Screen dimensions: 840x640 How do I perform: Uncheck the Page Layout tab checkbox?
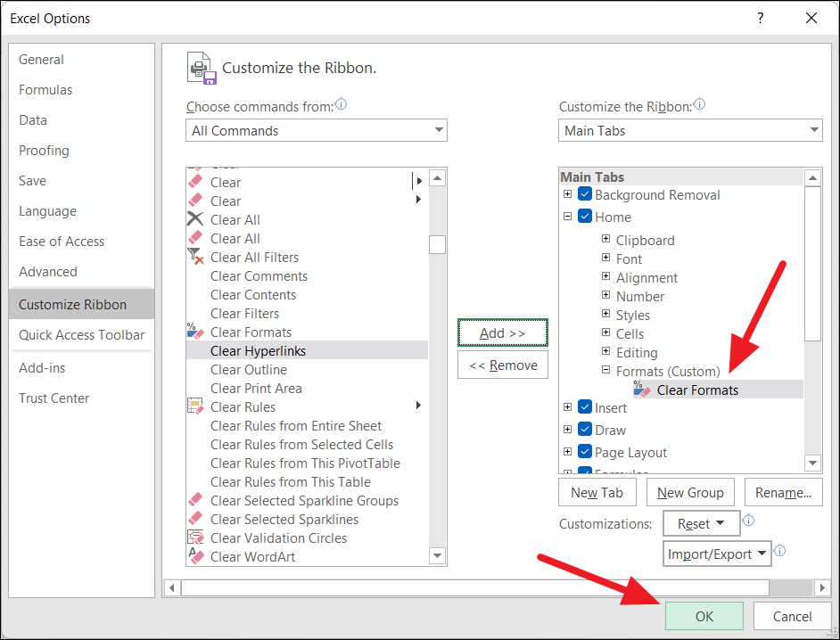click(584, 452)
